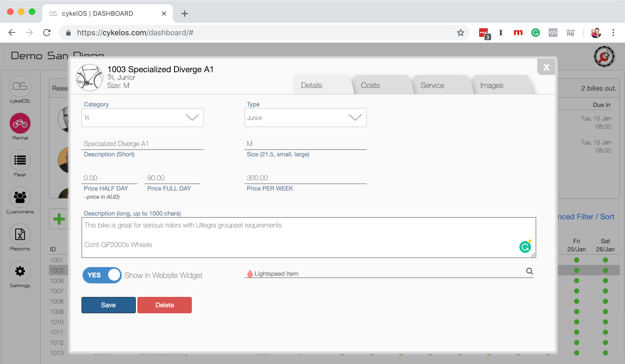Select bike row 1013 in the list

[x=56, y=353]
